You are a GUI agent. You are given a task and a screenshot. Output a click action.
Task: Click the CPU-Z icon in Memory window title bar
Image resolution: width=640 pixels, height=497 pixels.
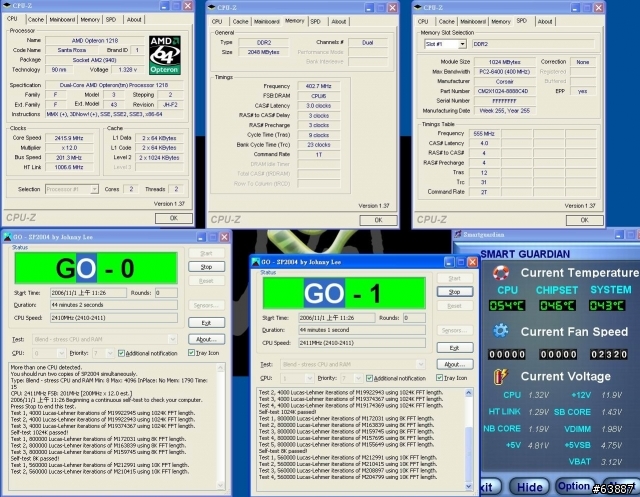(x=211, y=7)
